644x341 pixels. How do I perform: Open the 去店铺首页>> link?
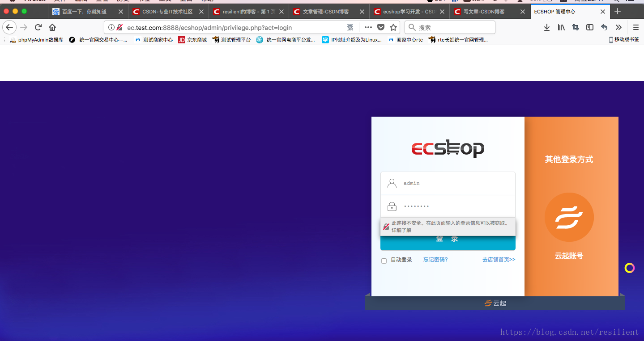(499, 260)
